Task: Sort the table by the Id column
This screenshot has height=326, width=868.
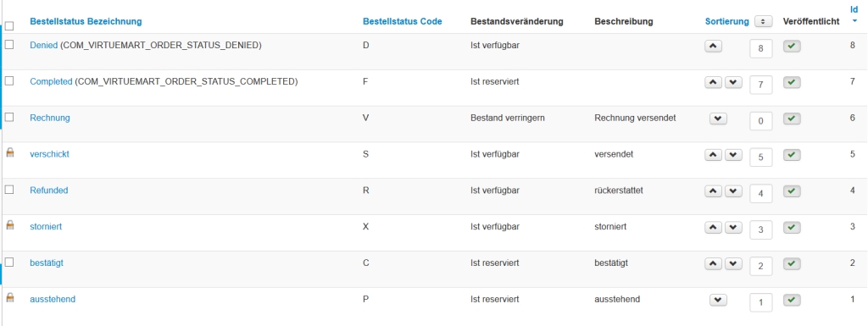Action: [x=854, y=9]
